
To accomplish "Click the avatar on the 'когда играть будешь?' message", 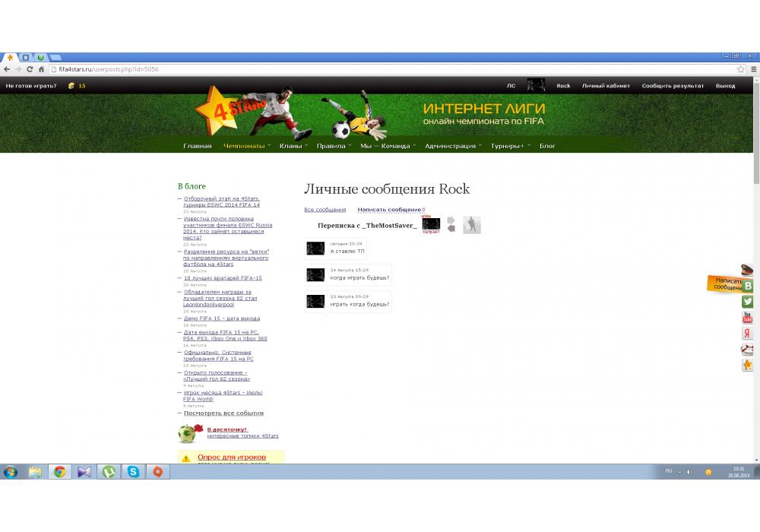I will click(x=315, y=275).
